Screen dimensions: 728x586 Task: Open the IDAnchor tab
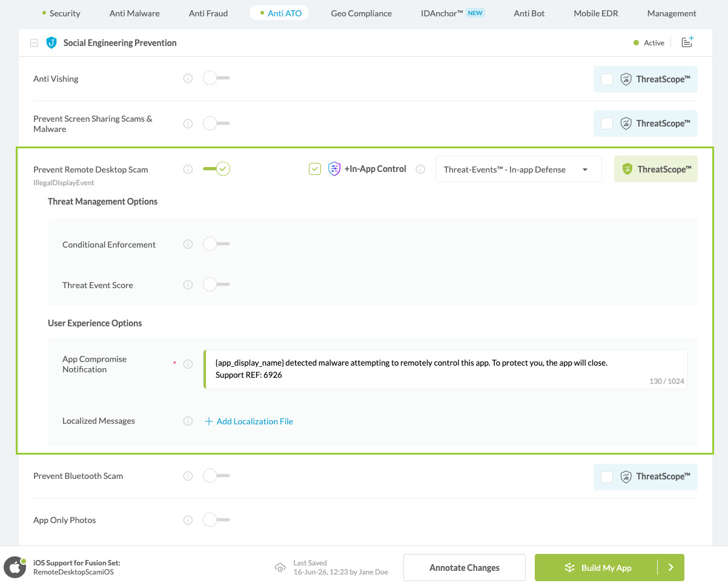(x=452, y=13)
